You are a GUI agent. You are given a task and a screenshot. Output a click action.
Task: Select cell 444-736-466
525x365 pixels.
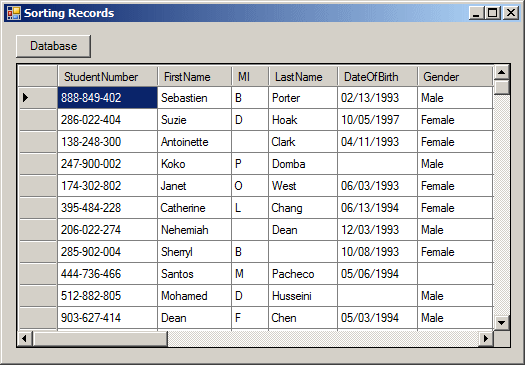point(107,274)
